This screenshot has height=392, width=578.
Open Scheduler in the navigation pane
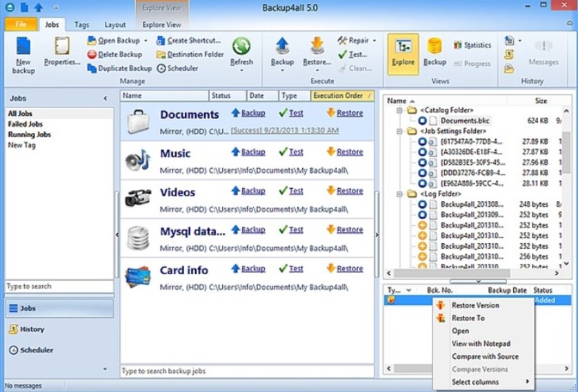[59, 350]
